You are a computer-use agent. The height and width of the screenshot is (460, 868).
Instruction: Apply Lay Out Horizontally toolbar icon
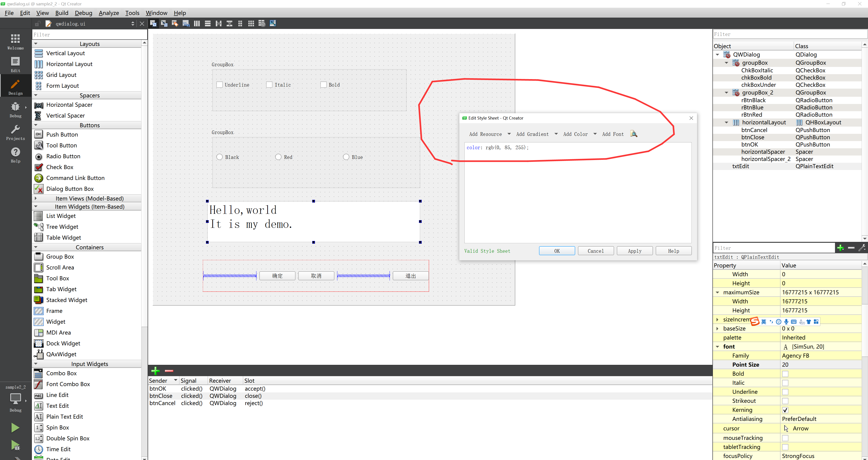point(197,23)
